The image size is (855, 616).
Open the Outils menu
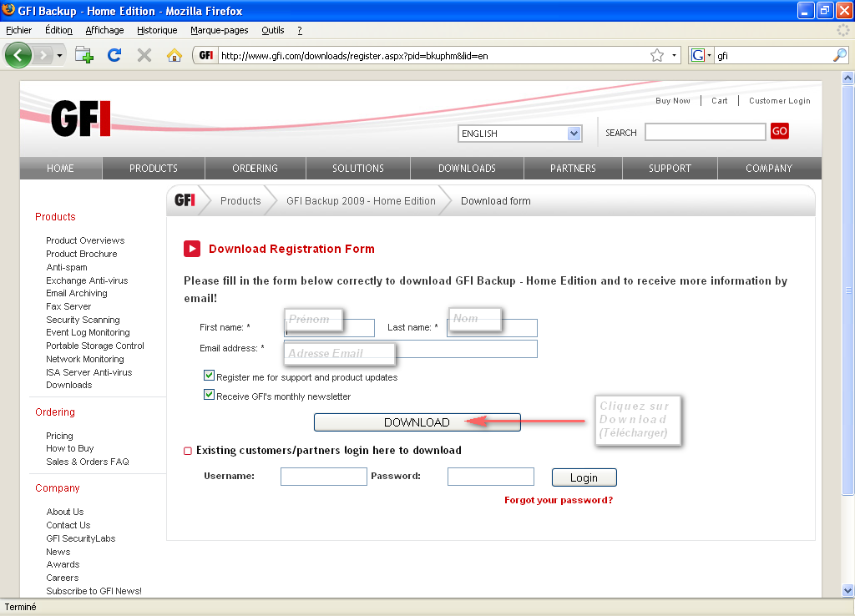273,30
